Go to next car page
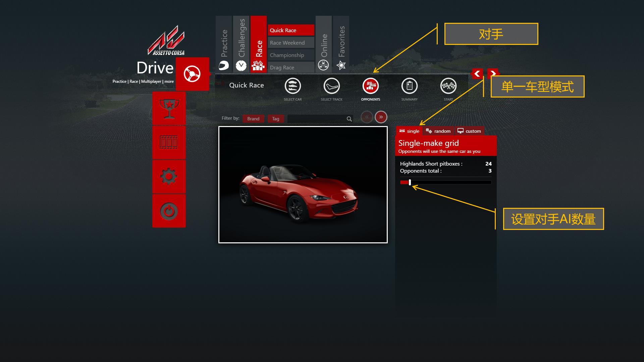 pos(381,117)
